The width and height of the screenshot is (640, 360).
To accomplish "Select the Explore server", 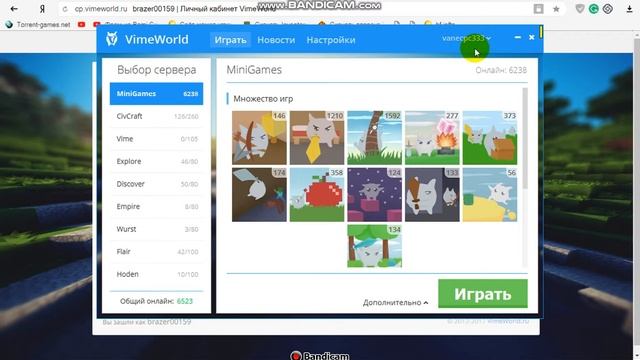I will pyautogui.click(x=156, y=162).
